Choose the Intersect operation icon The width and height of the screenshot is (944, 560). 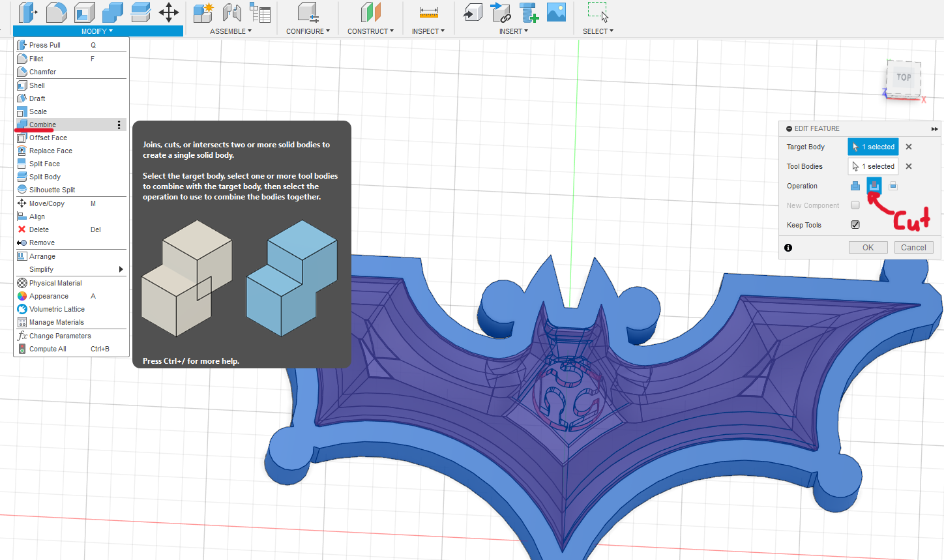point(893,186)
